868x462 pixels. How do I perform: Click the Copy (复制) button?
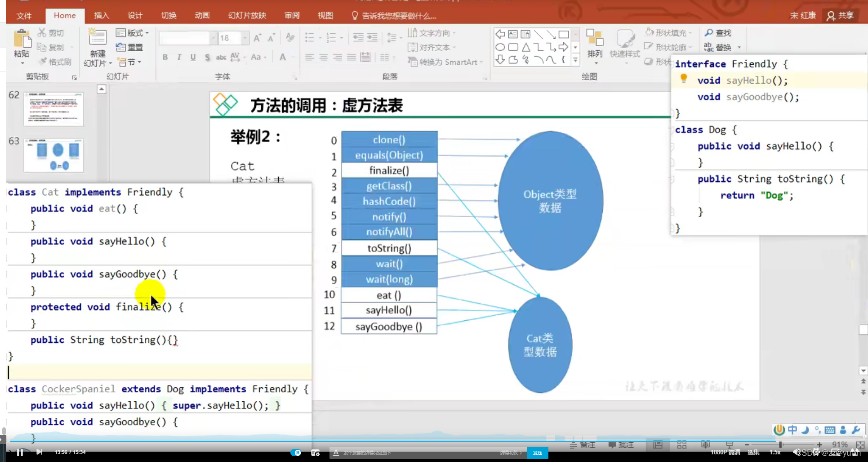pos(51,47)
